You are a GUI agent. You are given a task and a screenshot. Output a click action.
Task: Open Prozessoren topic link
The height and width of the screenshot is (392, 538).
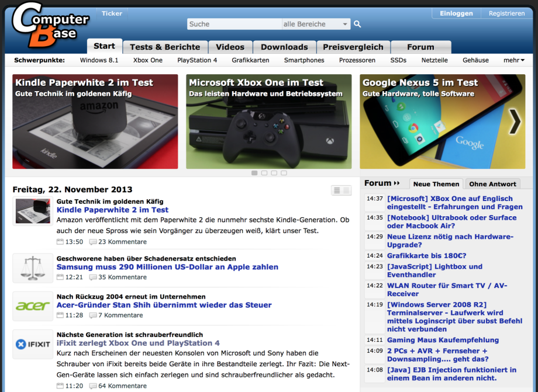[x=357, y=60]
